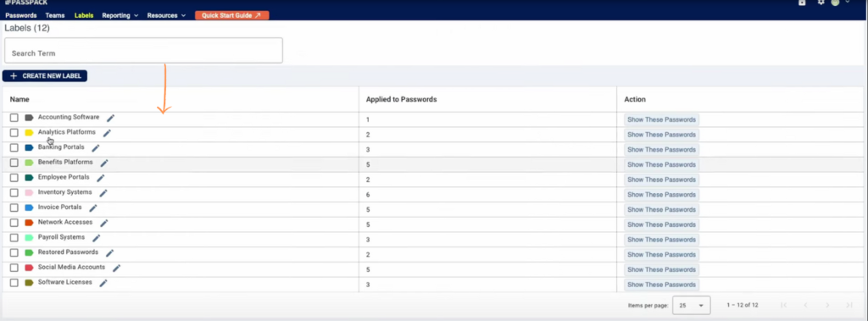The height and width of the screenshot is (321, 868).
Task: Go to the first page of labels
Action: coord(783,305)
